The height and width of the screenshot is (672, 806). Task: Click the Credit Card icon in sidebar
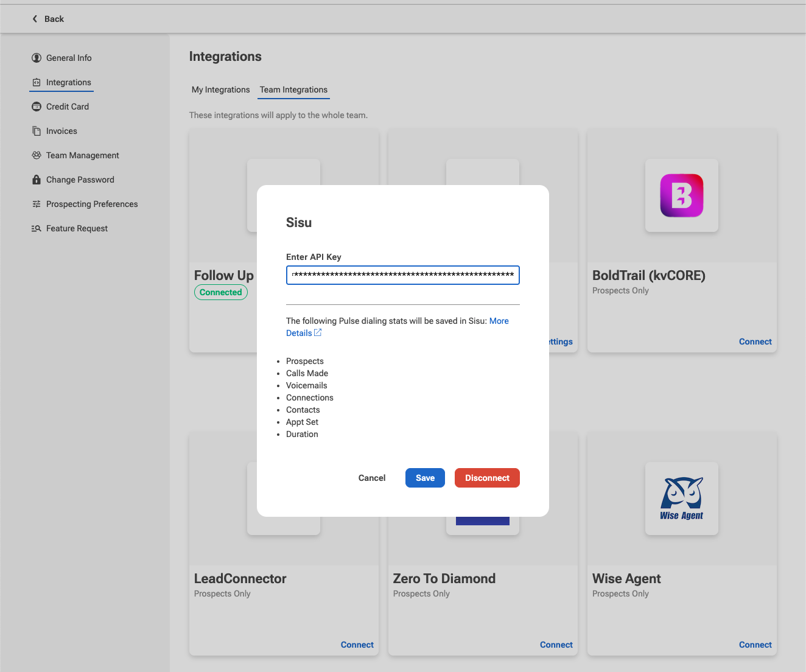click(37, 107)
